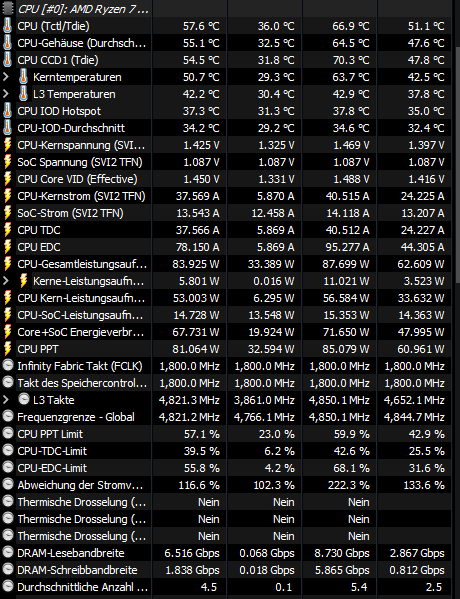Click clock icon beside L3 Takte
The image size is (460, 599).
(x=24, y=400)
